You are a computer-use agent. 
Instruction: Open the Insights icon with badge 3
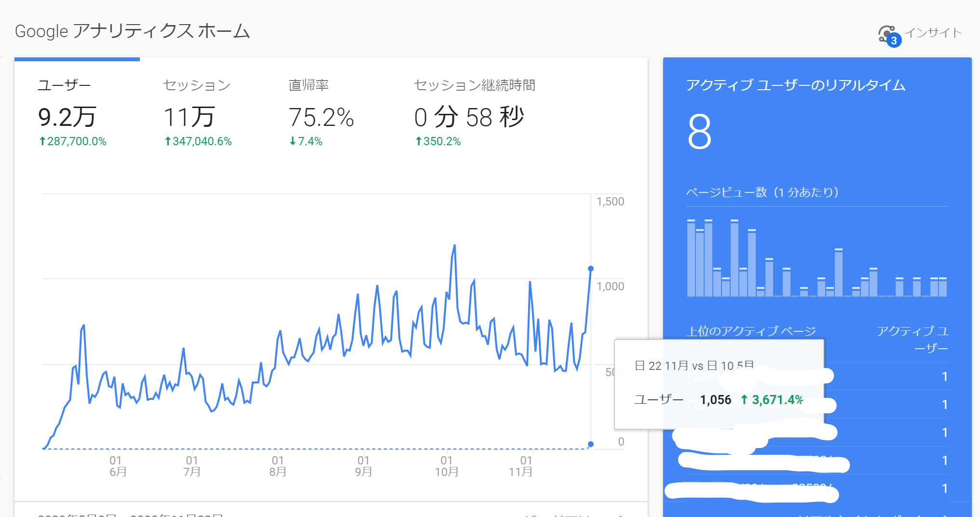tap(887, 35)
